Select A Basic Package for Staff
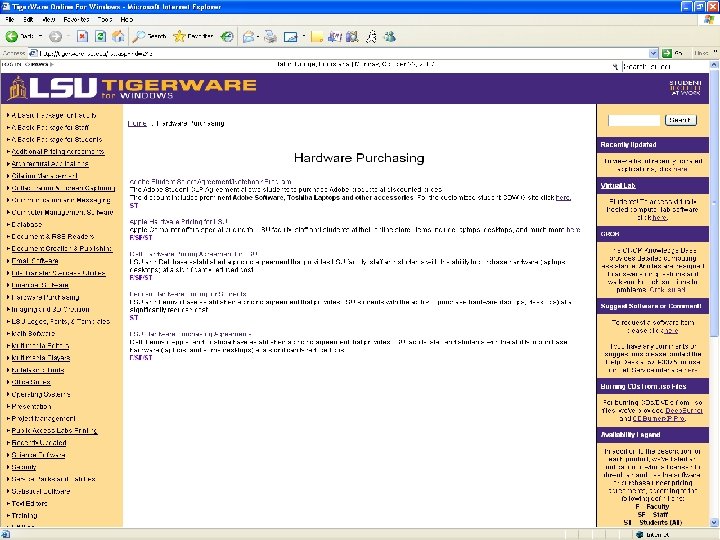 (x=50, y=127)
